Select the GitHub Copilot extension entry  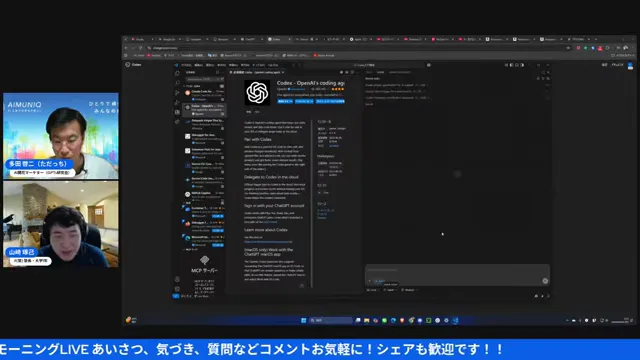tap(204, 196)
